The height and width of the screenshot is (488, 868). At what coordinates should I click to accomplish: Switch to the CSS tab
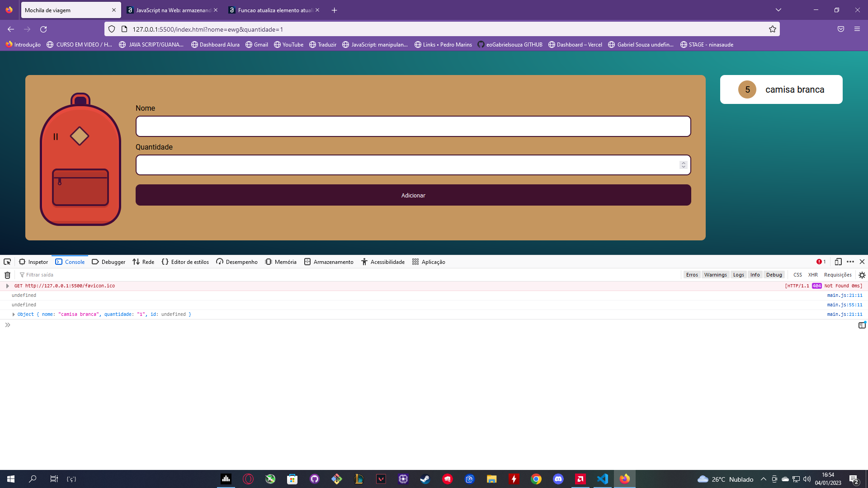(797, 275)
